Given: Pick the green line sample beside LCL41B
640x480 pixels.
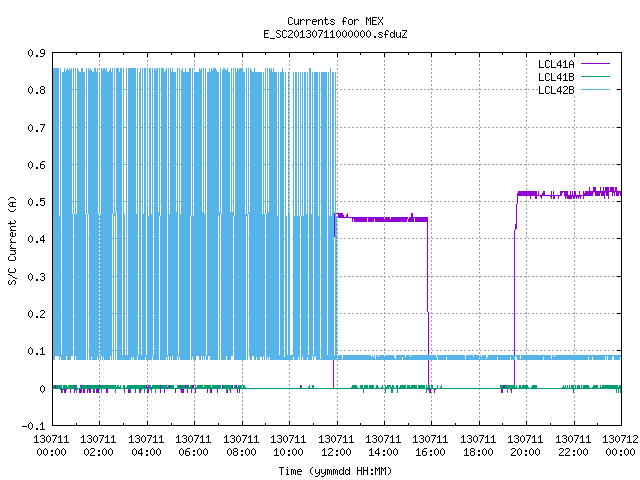Looking at the screenshot, I should 595,76.
